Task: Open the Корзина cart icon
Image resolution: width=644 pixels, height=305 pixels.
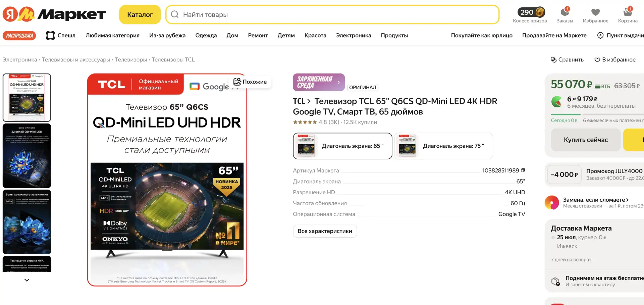Action: 628,12
